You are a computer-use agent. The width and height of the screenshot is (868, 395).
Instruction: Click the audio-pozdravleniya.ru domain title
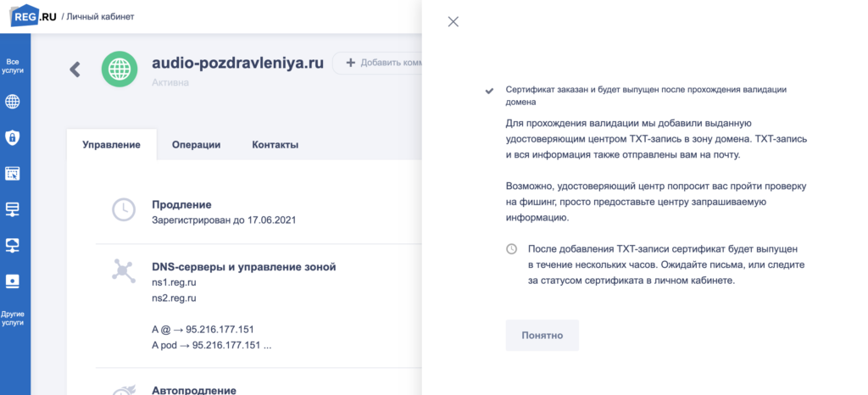coord(237,63)
